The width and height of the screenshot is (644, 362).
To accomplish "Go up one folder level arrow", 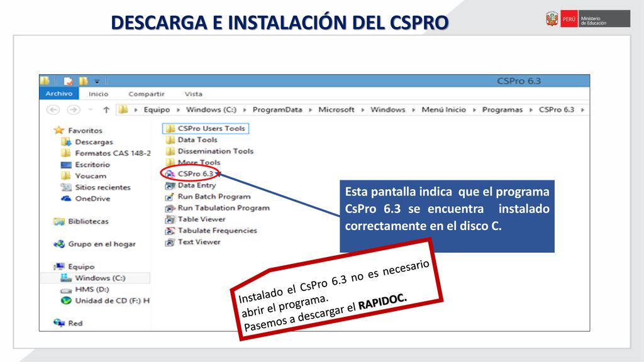I will [106, 109].
